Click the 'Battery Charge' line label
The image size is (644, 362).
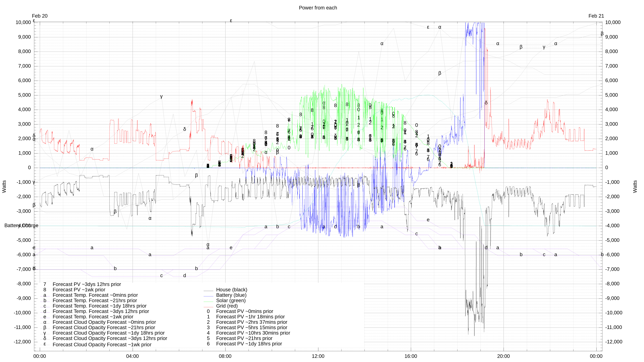point(21,226)
